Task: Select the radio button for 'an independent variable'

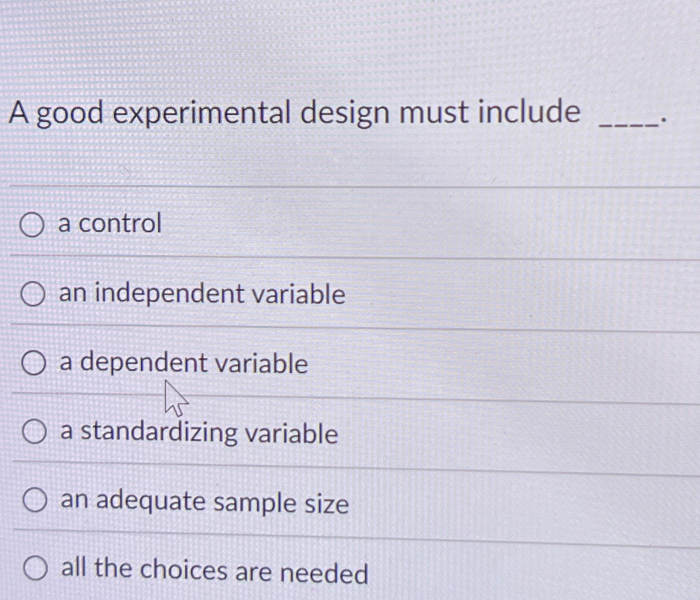Action: (32, 294)
